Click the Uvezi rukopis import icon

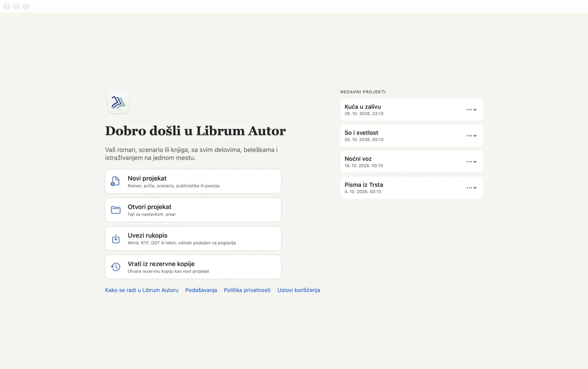pyautogui.click(x=116, y=239)
